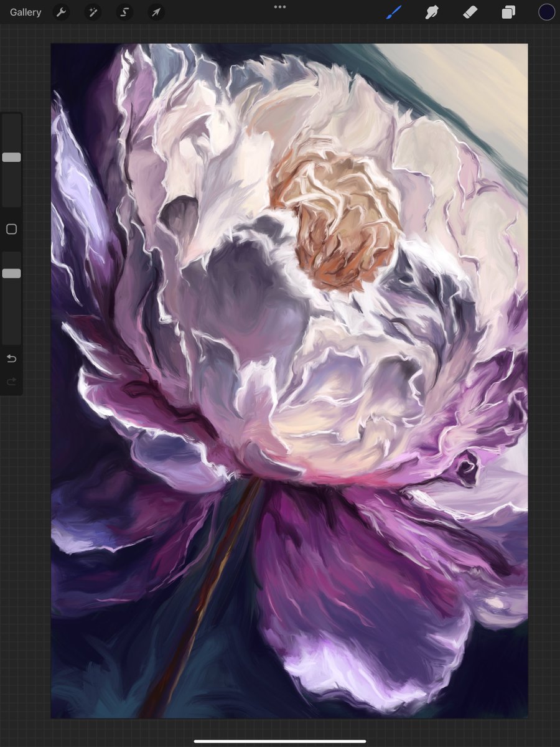Tap the square modify button in sidebar
560x747 pixels.
click(11, 230)
